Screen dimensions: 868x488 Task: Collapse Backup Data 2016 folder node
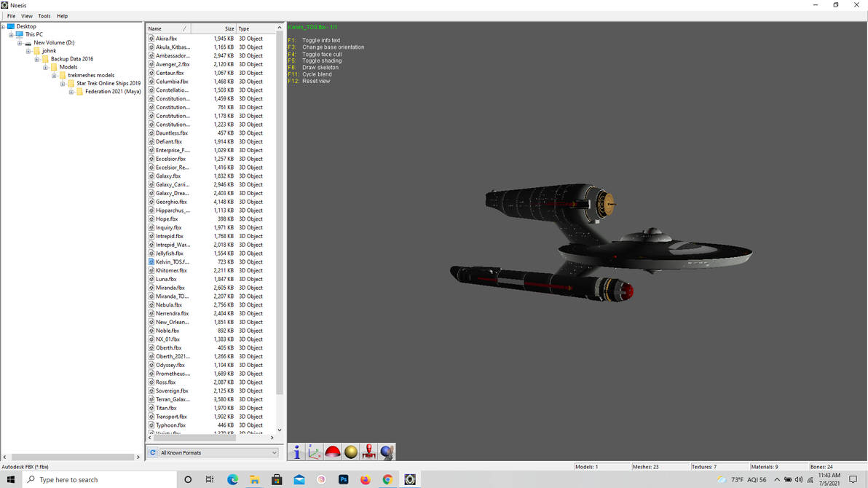click(37, 59)
